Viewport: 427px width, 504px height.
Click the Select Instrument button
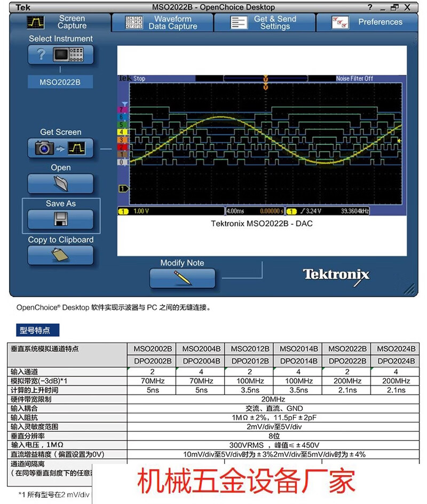[x=61, y=54]
